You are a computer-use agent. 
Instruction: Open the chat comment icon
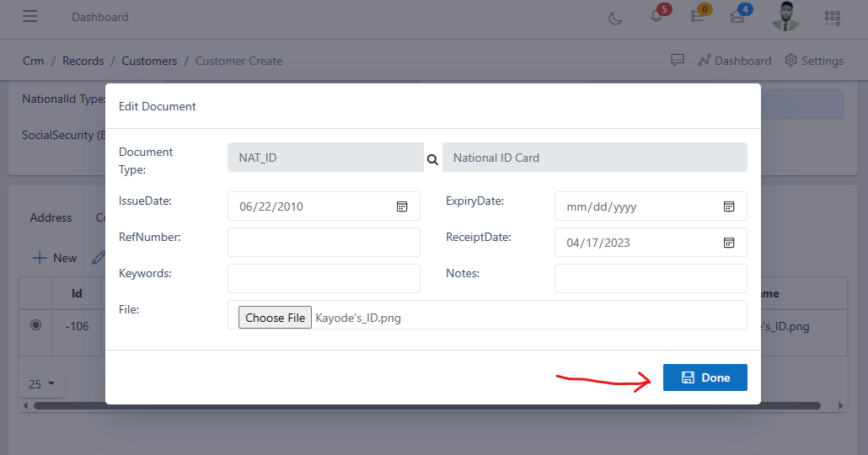point(677,61)
